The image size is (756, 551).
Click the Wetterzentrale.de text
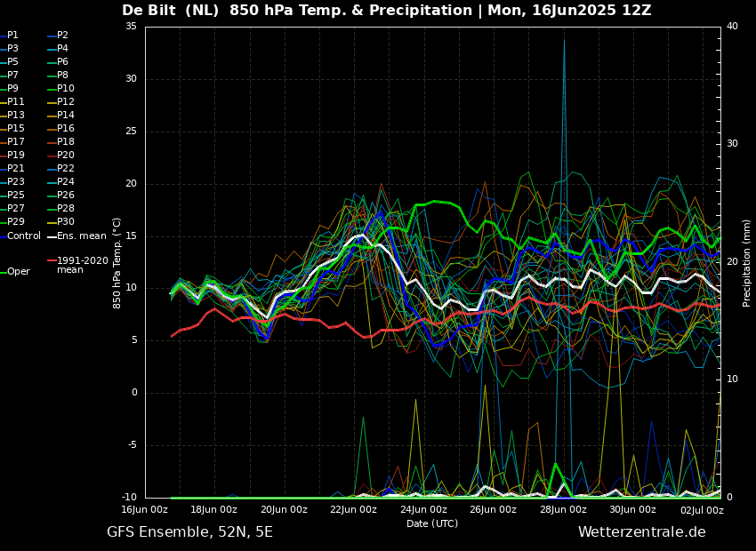coord(641,532)
